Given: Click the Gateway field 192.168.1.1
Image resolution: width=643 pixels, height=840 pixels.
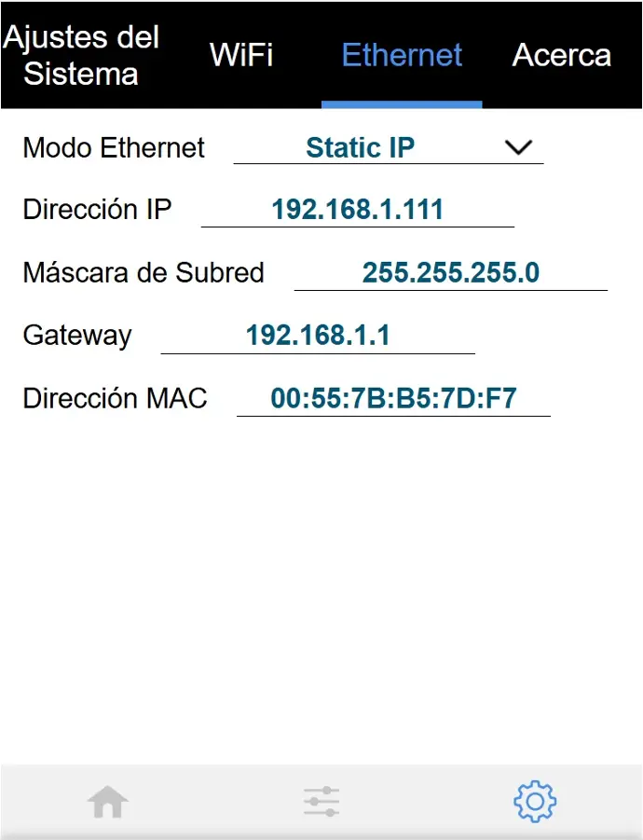Looking at the screenshot, I should 318,336.
